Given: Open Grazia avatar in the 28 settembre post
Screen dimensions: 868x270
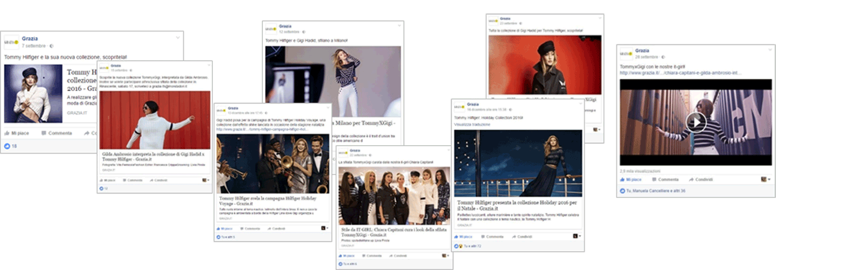Looking at the screenshot, I should (626, 53).
